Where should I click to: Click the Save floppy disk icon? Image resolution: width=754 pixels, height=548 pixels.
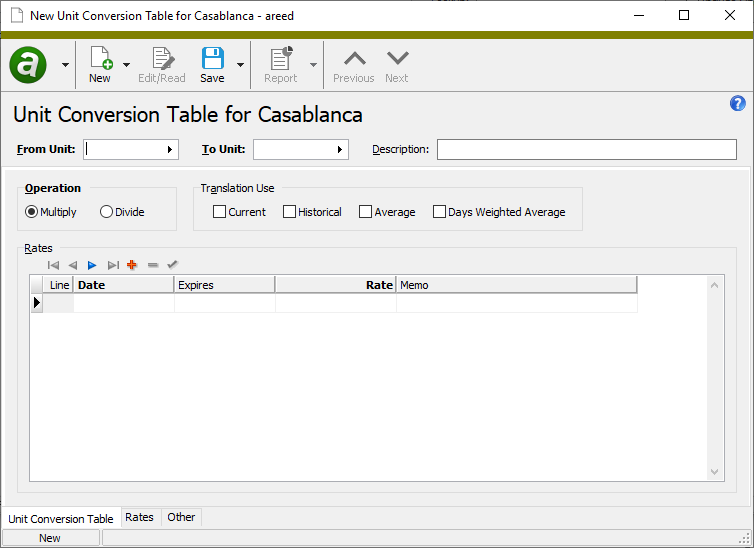pyautogui.click(x=212, y=59)
